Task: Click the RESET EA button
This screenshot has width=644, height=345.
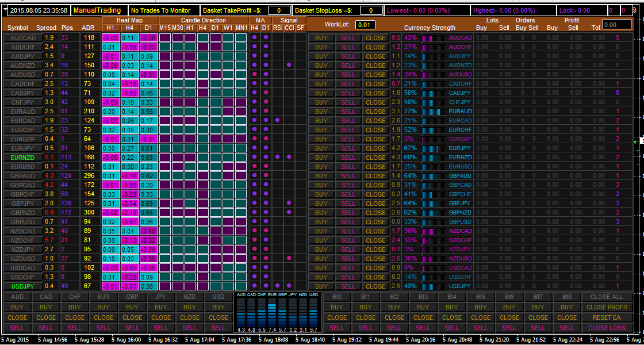Action: pyautogui.click(x=607, y=317)
